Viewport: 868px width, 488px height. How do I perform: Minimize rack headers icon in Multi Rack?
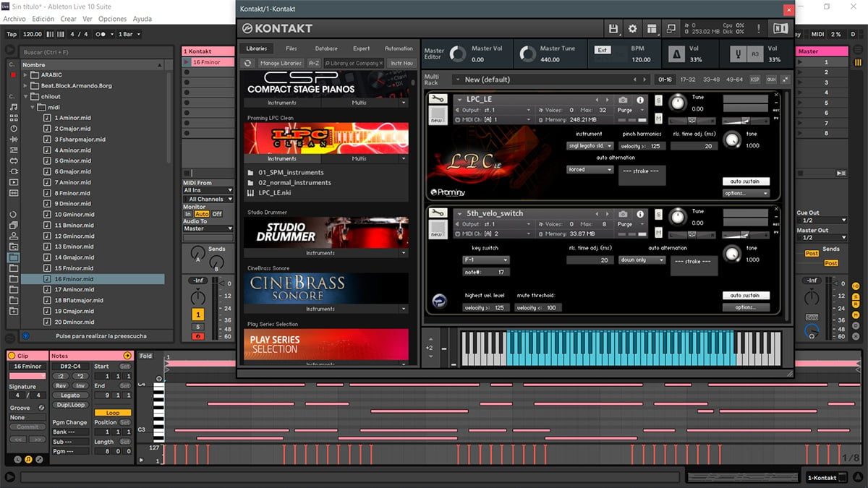point(785,80)
